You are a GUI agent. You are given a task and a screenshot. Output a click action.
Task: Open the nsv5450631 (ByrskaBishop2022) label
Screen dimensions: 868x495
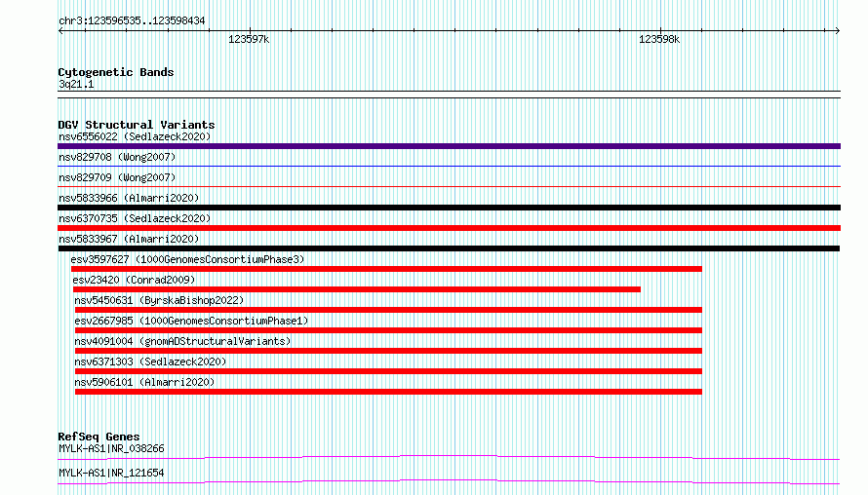[x=159, y=300]
